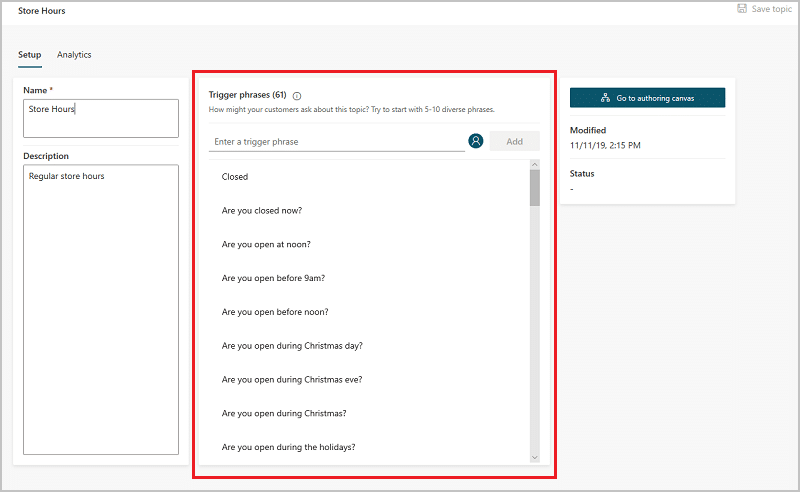Click the trigger phrases scrollbar thumb
This screenshot has width=800, height=492.
pos(535,188)
